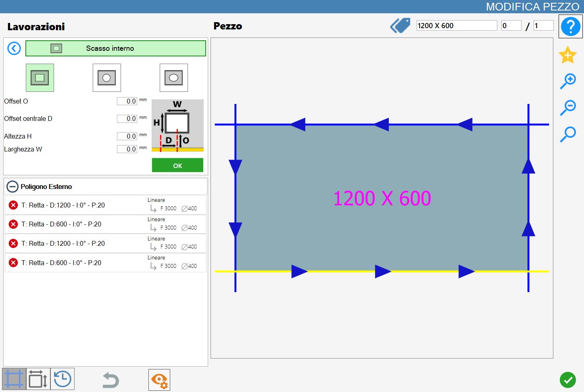This screenshot has width=584, height=392.
Task: Zoom in with the plus magnifier
Action: (x=568, y=81)
